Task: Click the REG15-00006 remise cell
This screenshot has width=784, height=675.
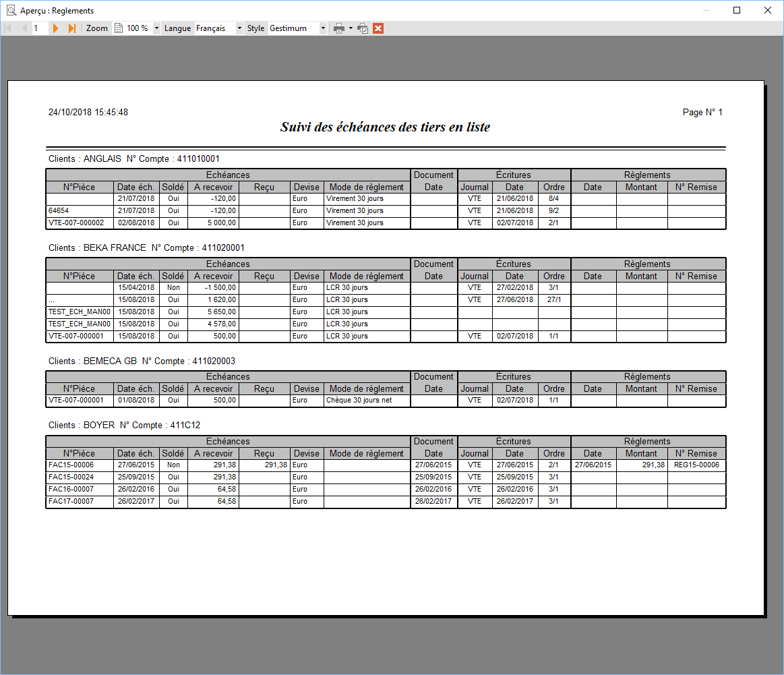Action: coord(696,465)
